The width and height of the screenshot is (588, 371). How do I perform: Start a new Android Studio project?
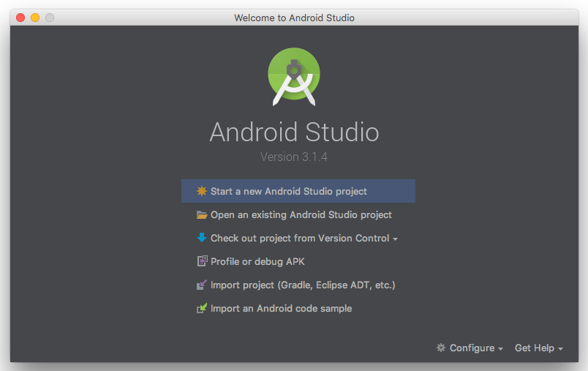(298, 191)
